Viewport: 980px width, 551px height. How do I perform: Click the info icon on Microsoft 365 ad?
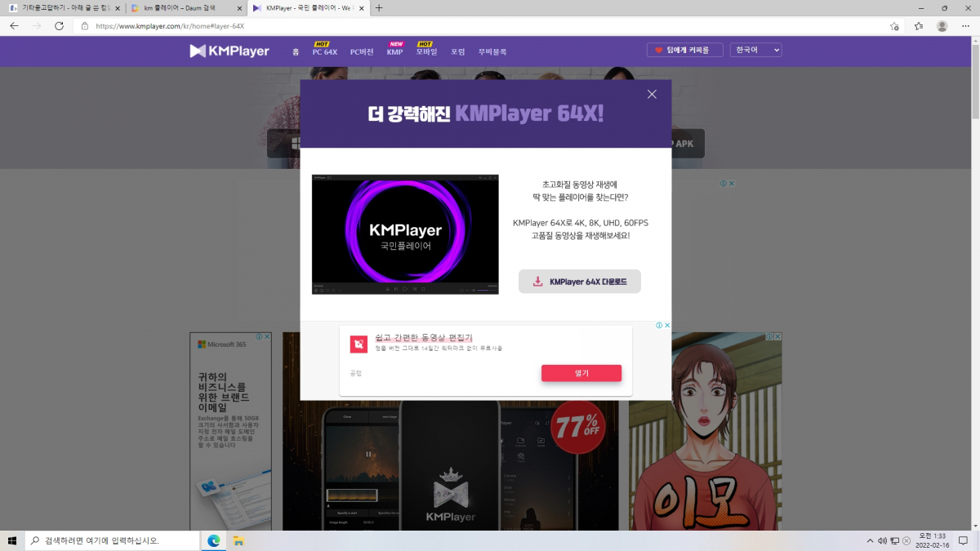point(260,336)
